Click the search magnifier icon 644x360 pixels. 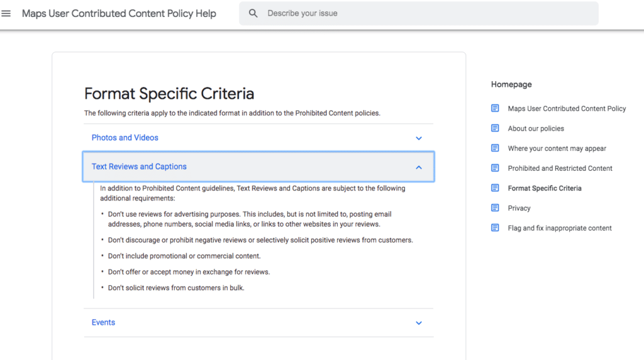pyautogui.click(x=253, y=14)
